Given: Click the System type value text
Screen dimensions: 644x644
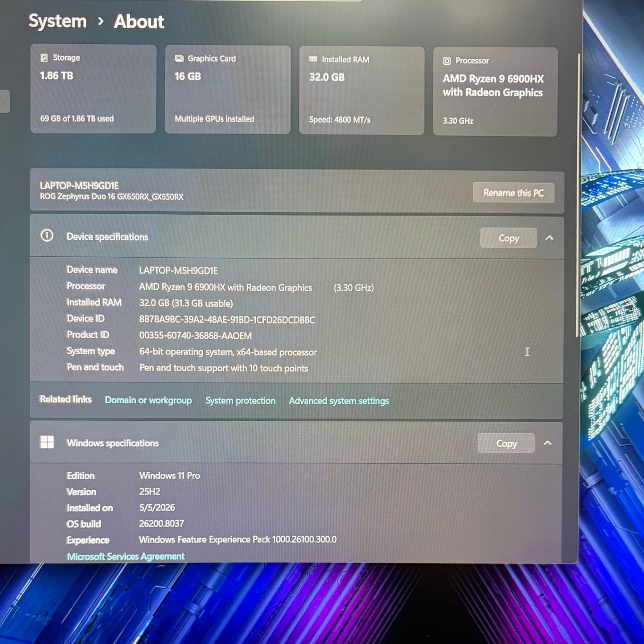Looking at the screenshot, I should (228, 352).
